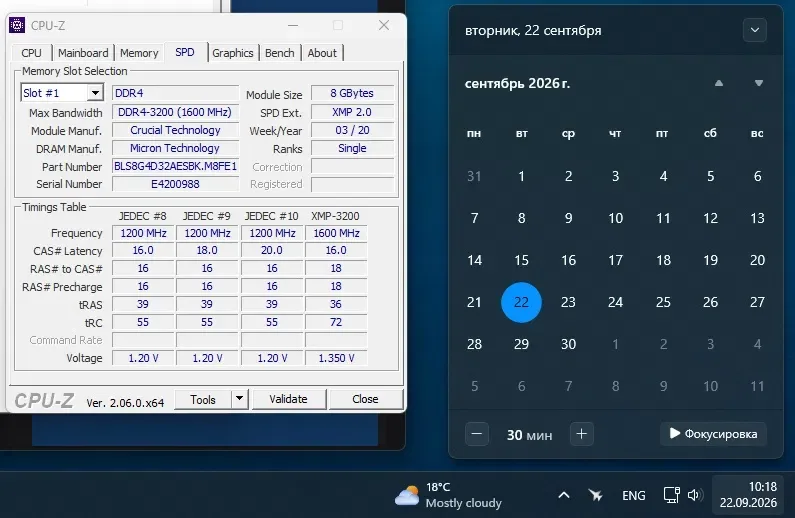This screenshot has height=518, width=795.
Task: Click the JEDEC #9 CAS latency 18.0 cell
Action: 207,250
